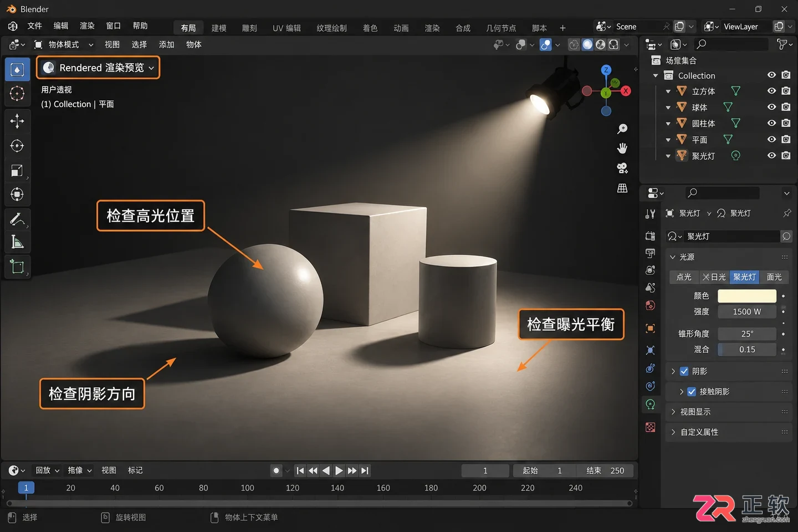
Task: Switch perspective/orthographic grid icon
Action: tap(622, 188)
